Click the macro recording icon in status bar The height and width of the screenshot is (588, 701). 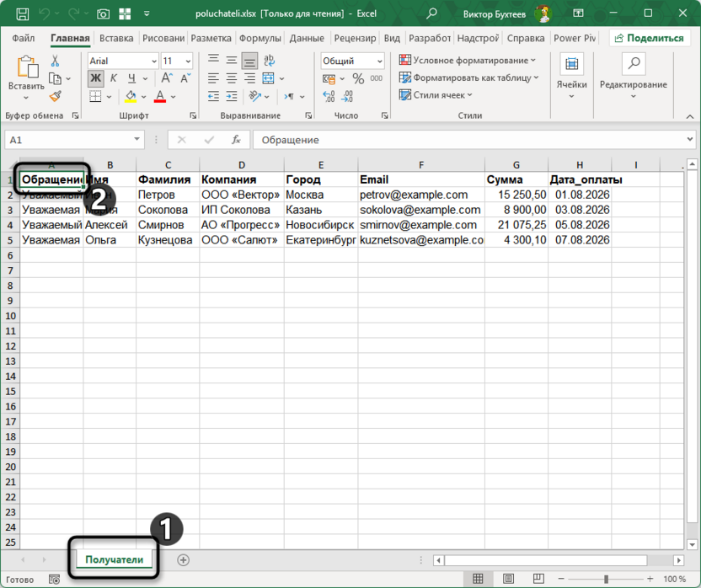(55, 580)
